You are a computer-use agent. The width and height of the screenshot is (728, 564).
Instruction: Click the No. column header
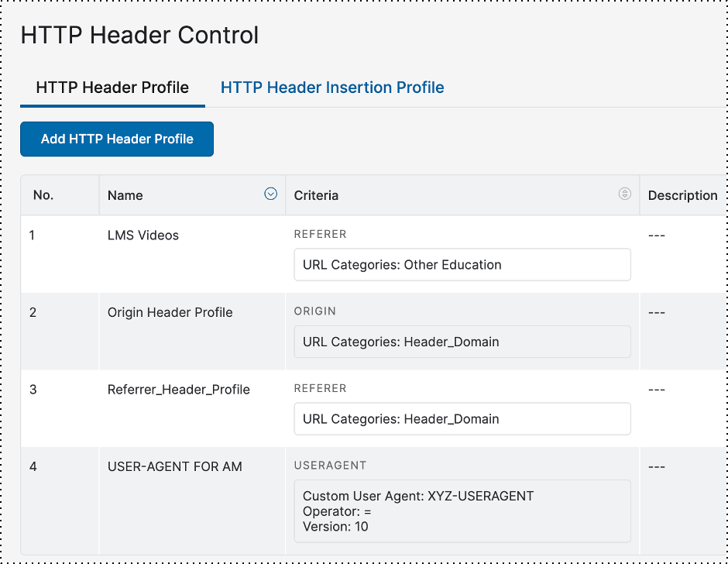click(x=43, y=195)
